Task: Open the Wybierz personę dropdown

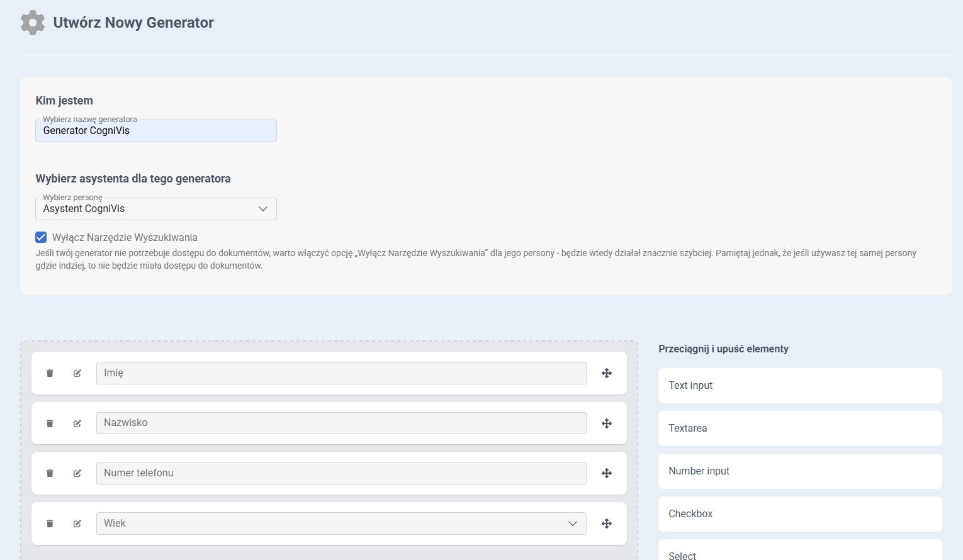Action: (155, 209)
